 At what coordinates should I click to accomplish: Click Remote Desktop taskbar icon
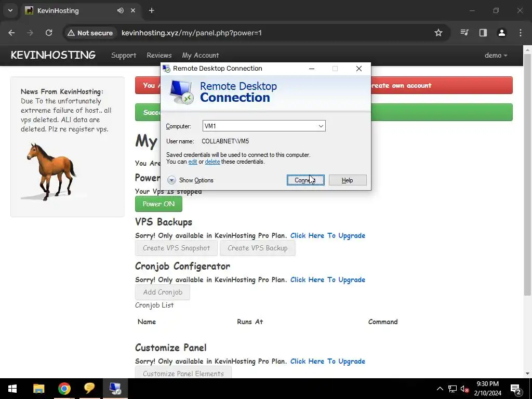tap(115, 389)
